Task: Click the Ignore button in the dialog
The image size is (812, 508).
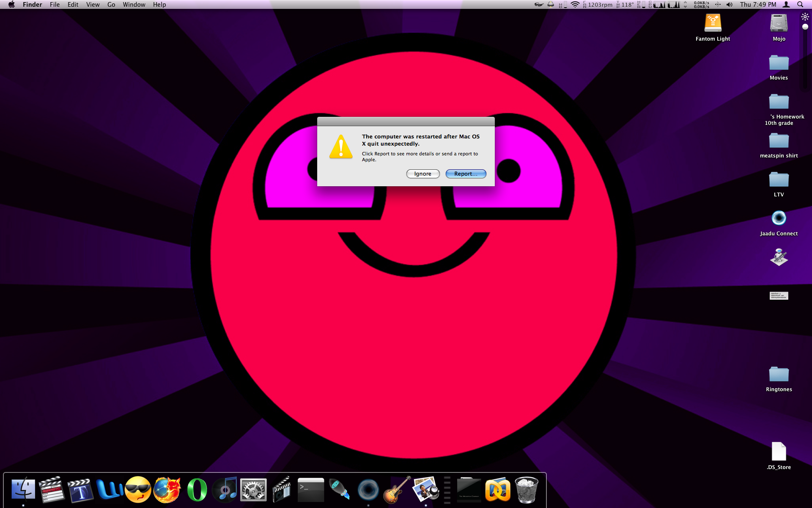Action: pos(423,174)
